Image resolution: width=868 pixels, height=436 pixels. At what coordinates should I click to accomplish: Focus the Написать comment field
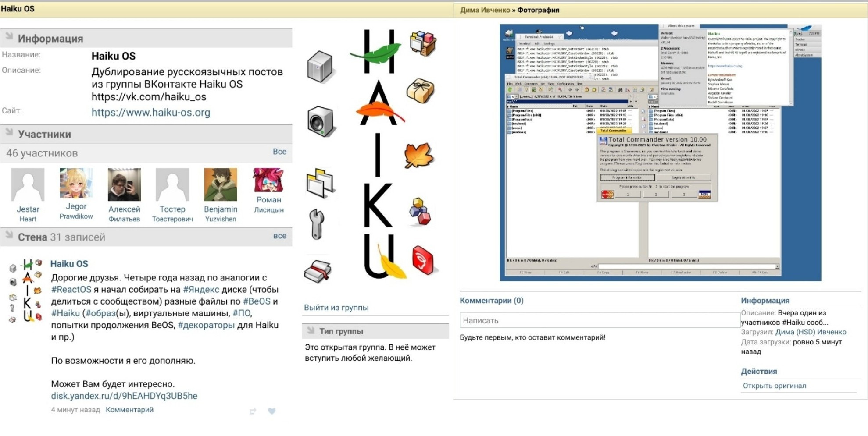point(600,320)
